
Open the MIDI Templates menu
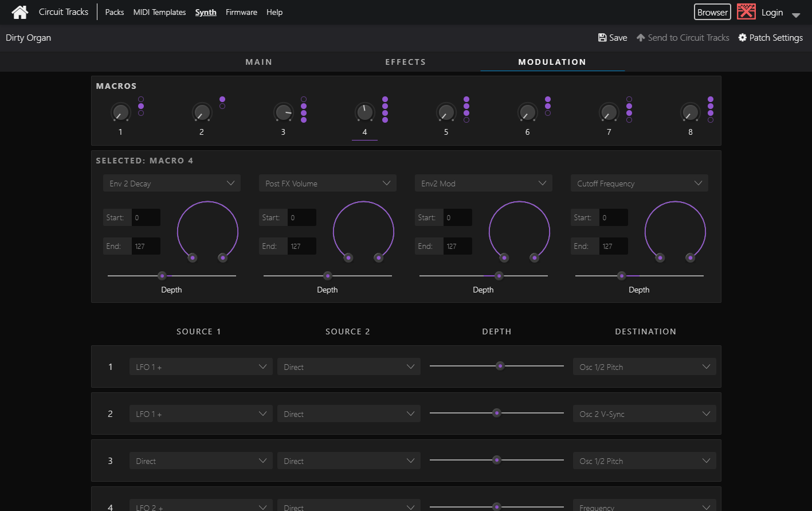click(x=159, y=11)
